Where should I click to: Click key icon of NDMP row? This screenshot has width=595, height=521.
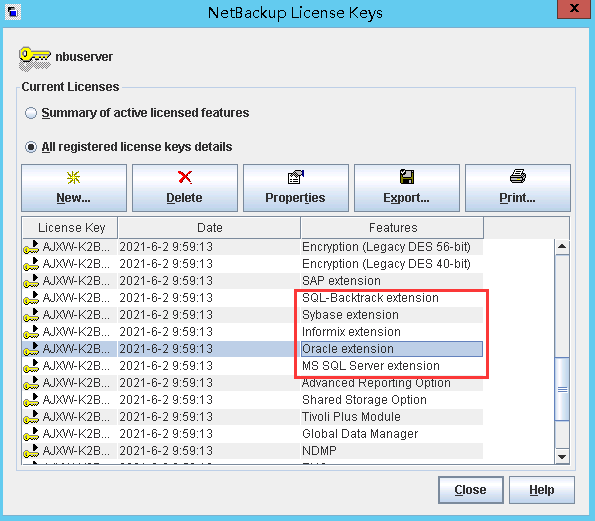coord(31,451)
